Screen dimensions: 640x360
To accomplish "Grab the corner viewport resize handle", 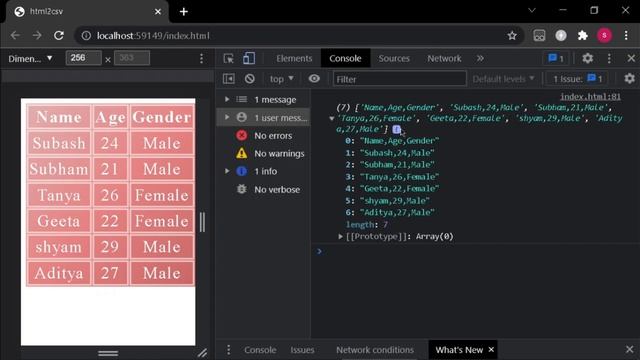I will pos(202,353).
